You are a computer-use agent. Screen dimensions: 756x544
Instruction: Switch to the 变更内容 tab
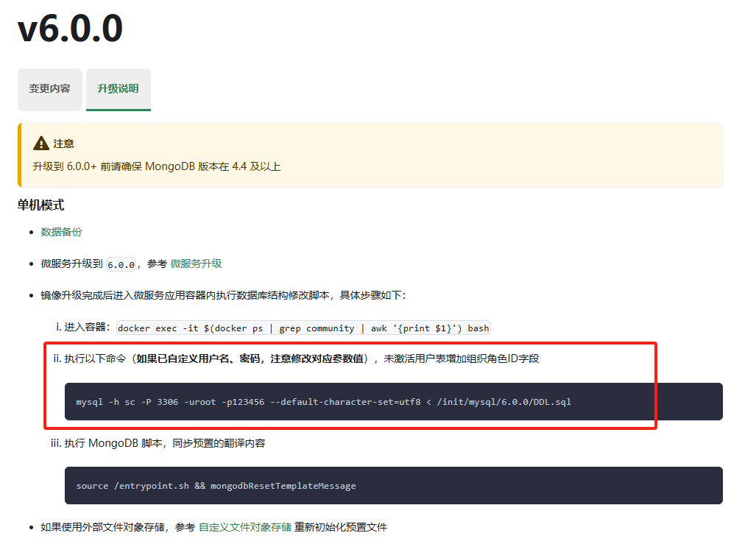coord(49,89)
